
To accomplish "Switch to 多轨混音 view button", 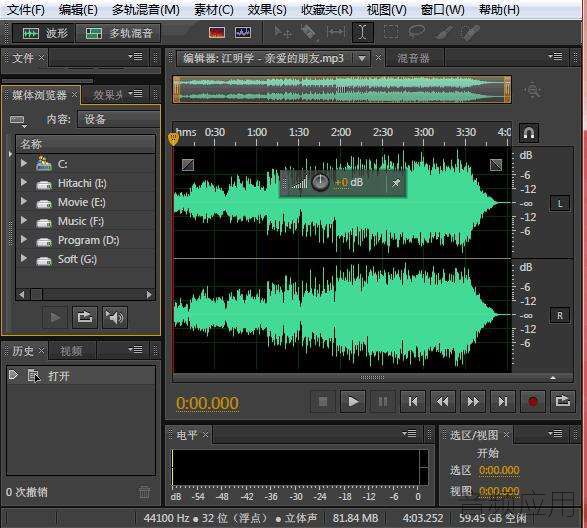I will (119, 33).
